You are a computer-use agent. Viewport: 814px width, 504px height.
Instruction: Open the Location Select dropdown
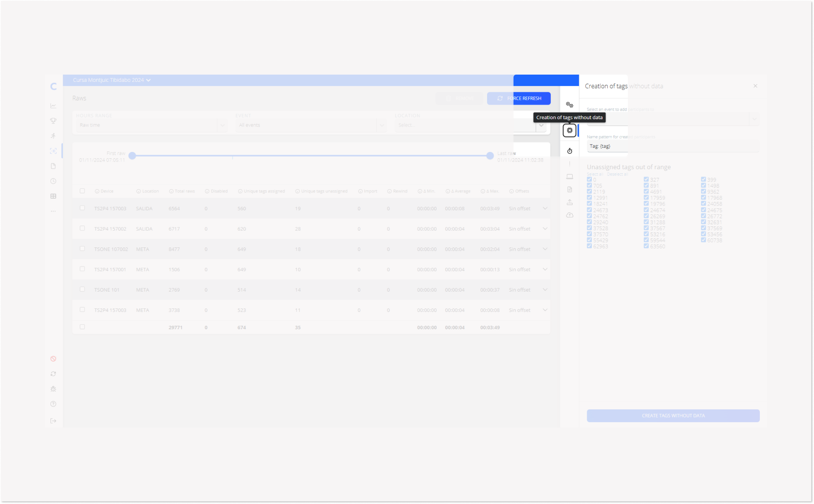point(470,125)
